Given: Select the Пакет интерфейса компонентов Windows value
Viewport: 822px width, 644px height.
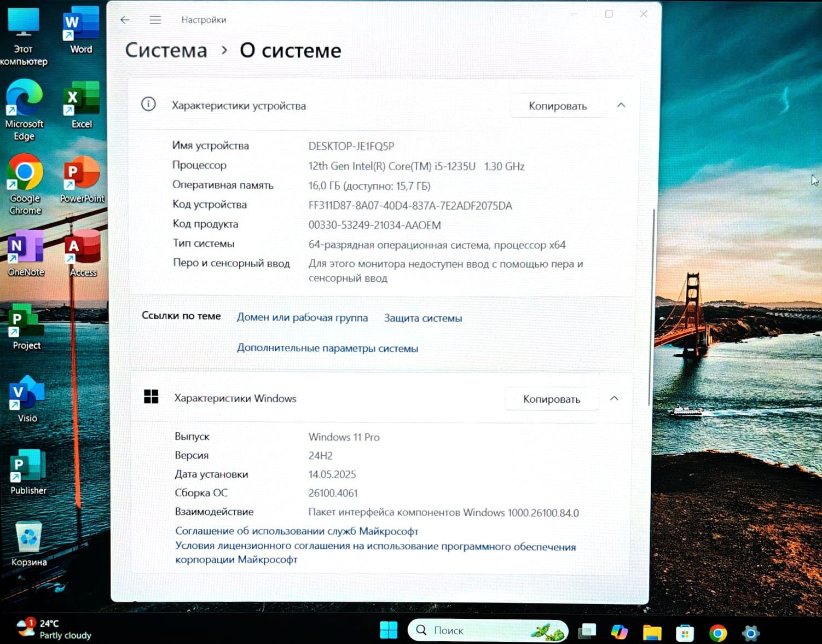Looking at the screenshot, I should click(x=443, y=513).
